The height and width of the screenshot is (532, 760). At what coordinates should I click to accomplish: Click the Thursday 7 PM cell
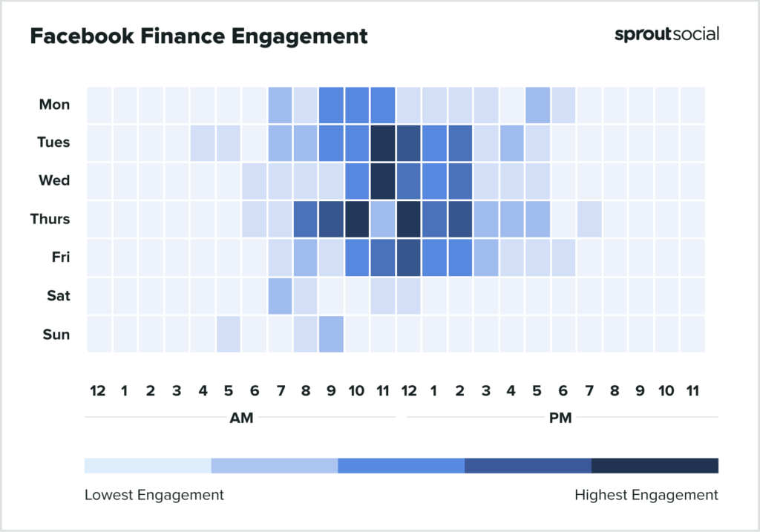(589, 219)
